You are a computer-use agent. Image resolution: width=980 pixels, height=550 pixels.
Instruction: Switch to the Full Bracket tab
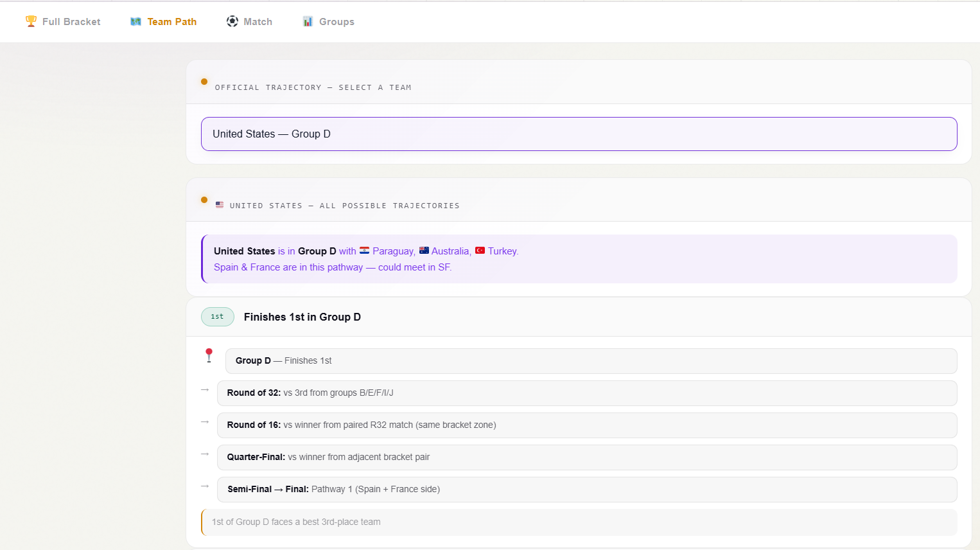[71, 21]
